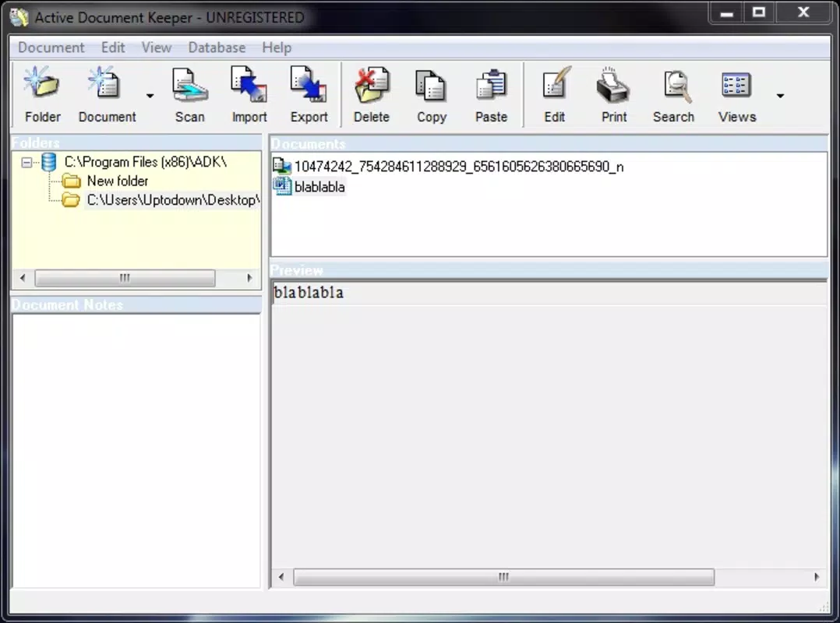Start a Scan from the toolbar
The image size is (840, 623).
(x=189, y=94)
